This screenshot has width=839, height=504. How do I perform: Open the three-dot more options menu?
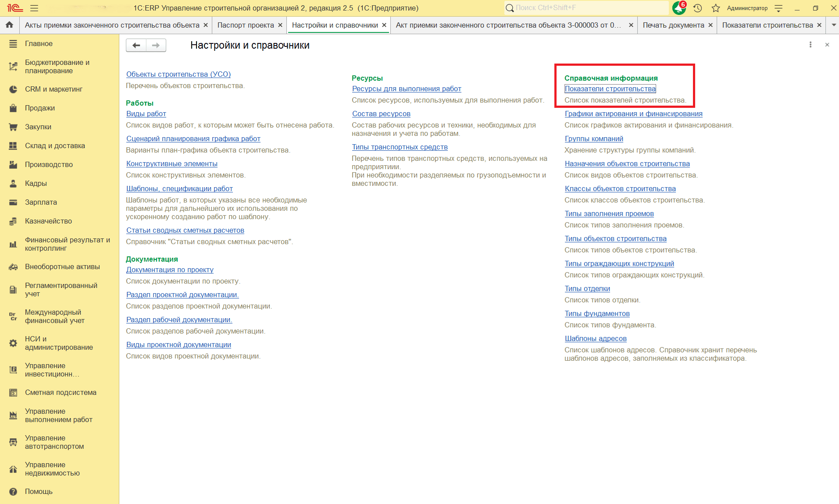point(810,45)
